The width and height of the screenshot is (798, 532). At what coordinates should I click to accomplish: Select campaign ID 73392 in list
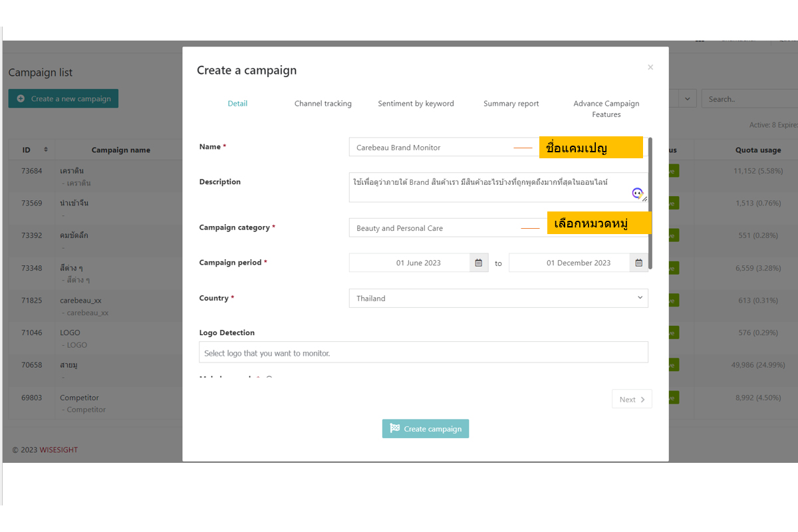31,235
